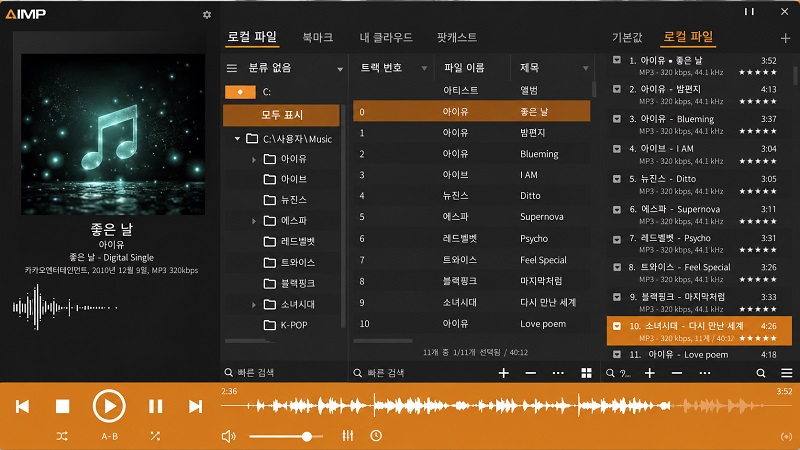Select the 뉴진스 folder

click(x=286, y=200)
